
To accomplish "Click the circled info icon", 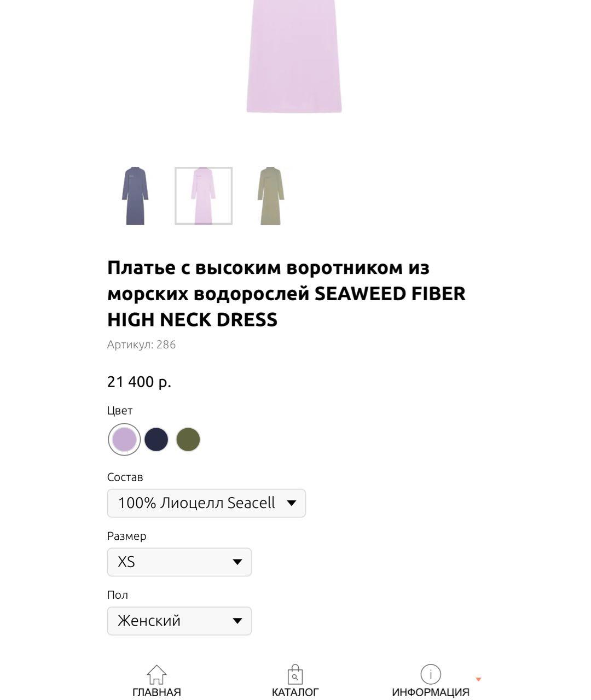I will 431,674.
